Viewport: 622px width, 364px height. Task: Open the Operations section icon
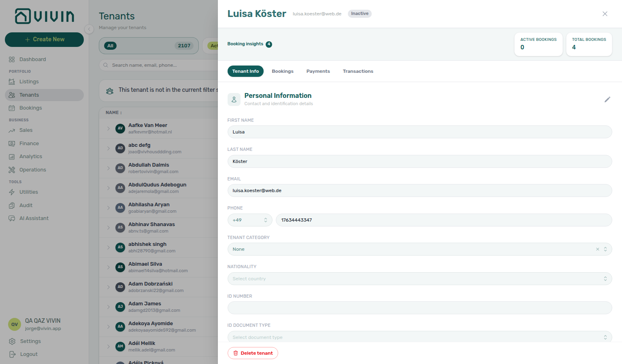(12, 170)
